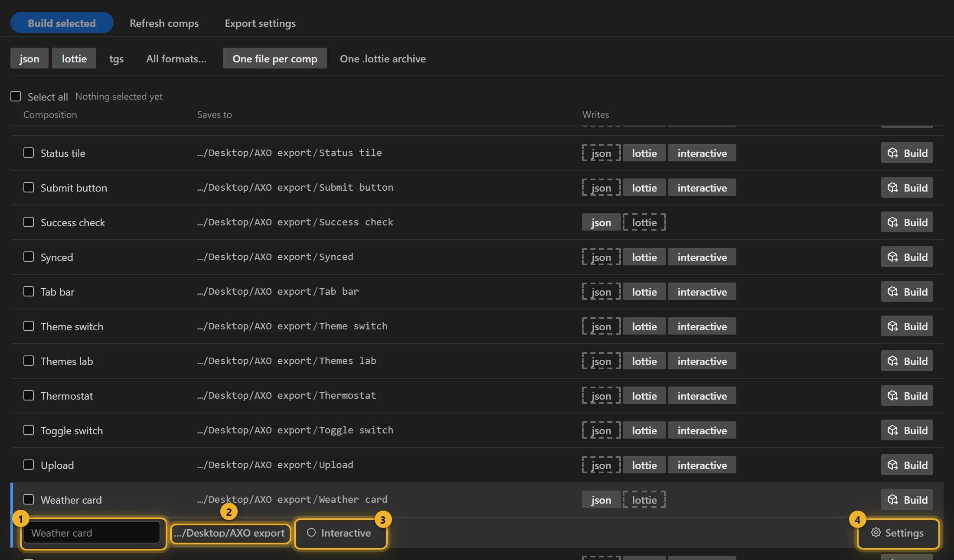
Task: Click the Themes lab save path
Action: tap(287, 361)
